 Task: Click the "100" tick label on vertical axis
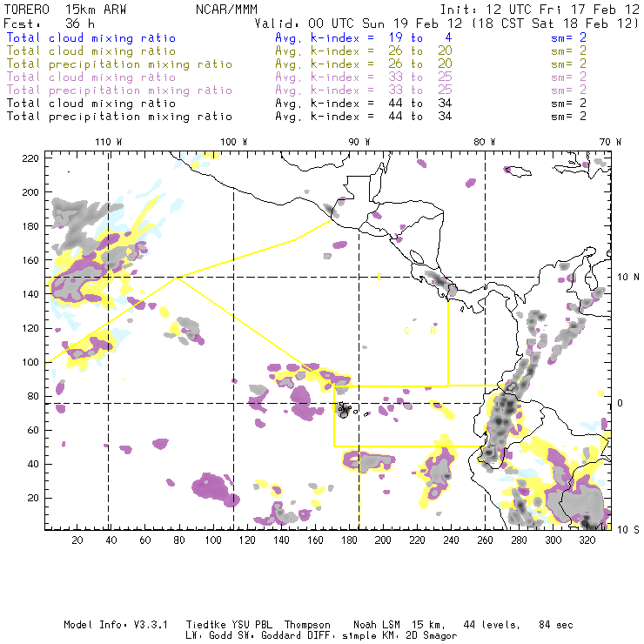pos(30,362)
